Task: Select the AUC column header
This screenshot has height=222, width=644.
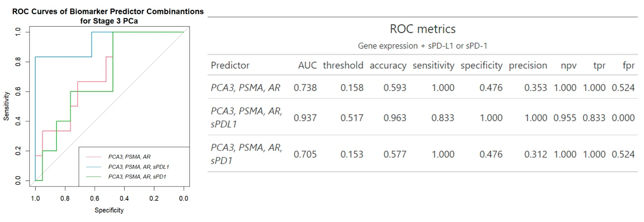Action: tap(307, 65)
